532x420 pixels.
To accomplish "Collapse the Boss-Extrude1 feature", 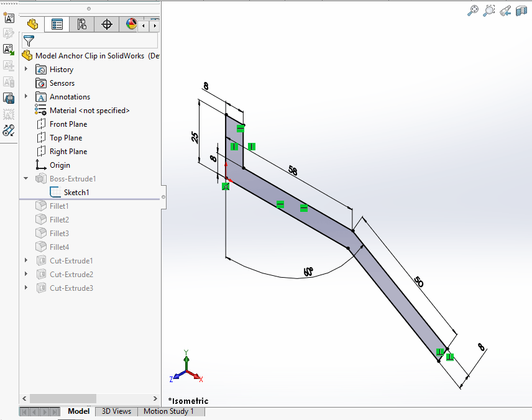I will click(x=25, y=178).
